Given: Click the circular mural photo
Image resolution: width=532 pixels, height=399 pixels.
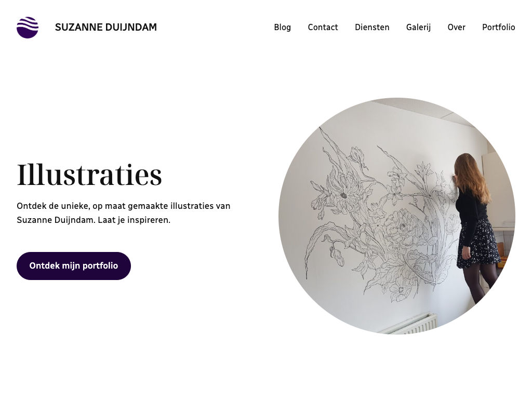Looking at the screenshot, I should (x=397, y=216).
